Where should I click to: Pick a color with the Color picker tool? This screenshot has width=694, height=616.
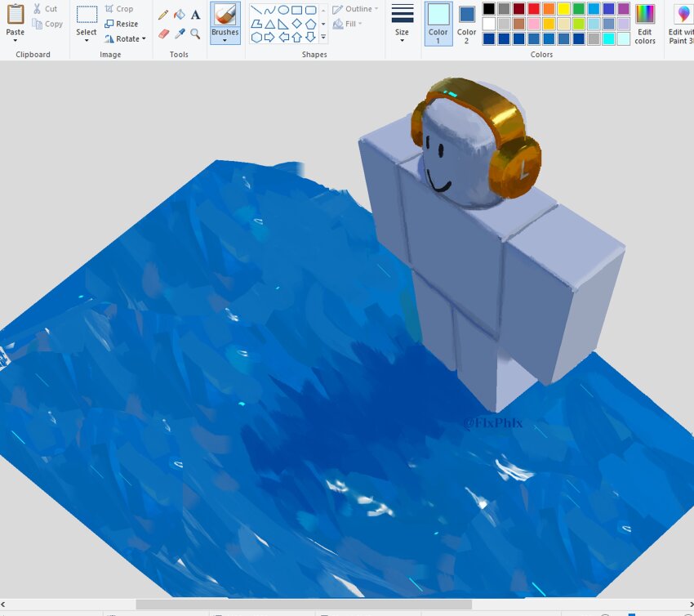click(x=180, y=33)
